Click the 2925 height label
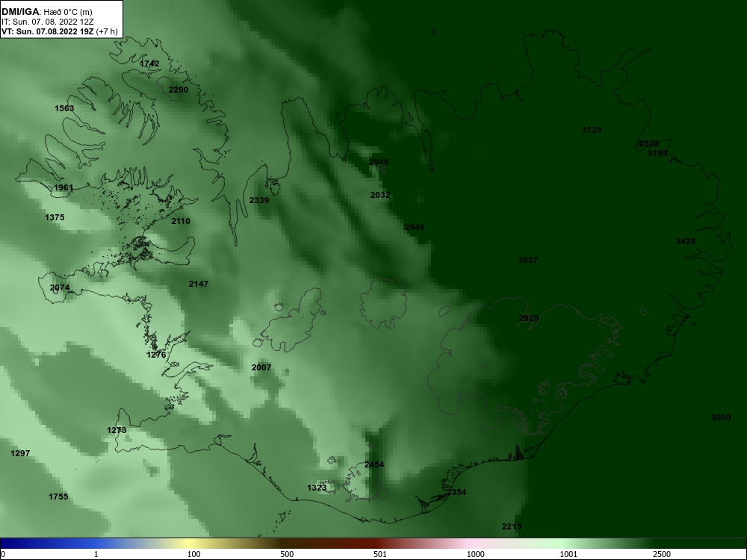Screen dimensions: 747x560 coord(529,318)
